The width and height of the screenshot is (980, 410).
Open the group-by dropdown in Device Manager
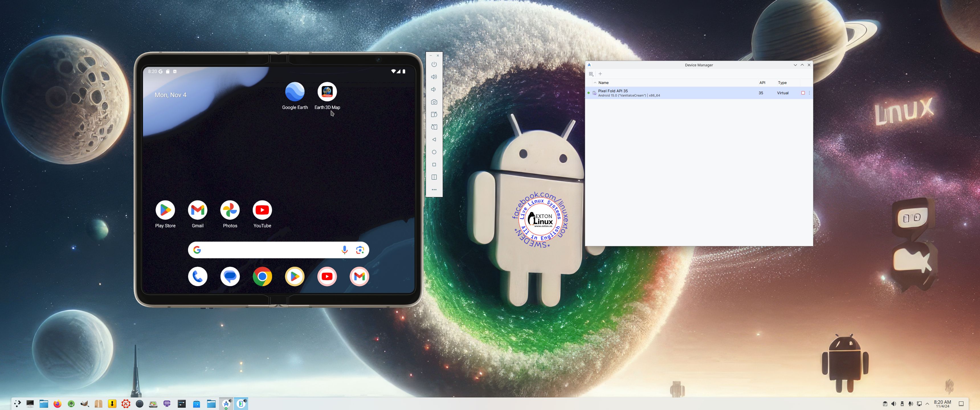pyautogui.click(x=591, y=74)
